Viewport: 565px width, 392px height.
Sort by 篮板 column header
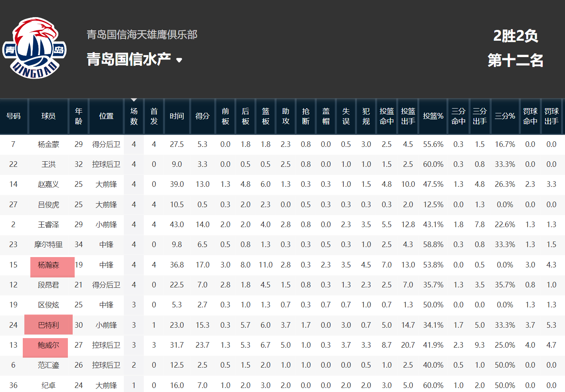coord(266,116)
